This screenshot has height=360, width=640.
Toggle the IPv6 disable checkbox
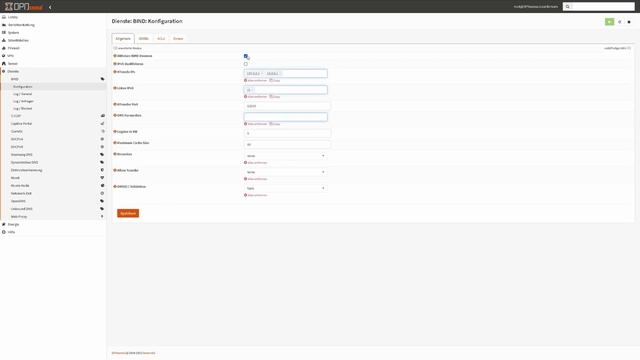pyautogui.click(x=246, y=64)
